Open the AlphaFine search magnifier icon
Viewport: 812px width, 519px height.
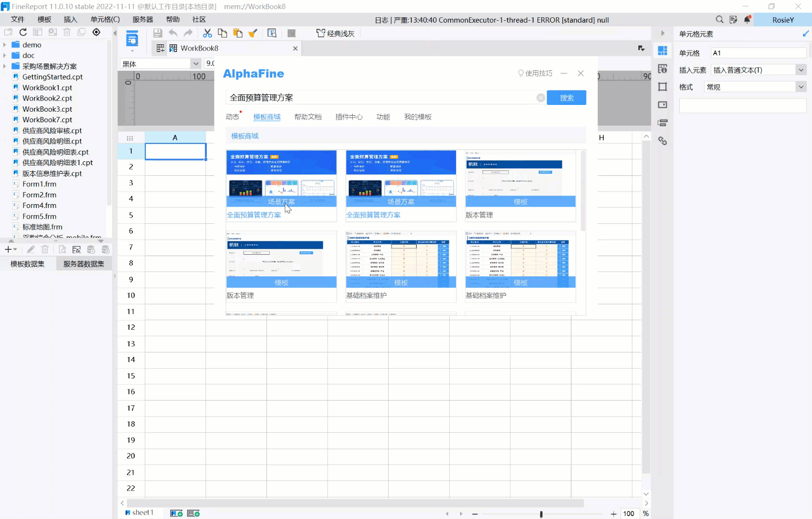click(719, 20)
